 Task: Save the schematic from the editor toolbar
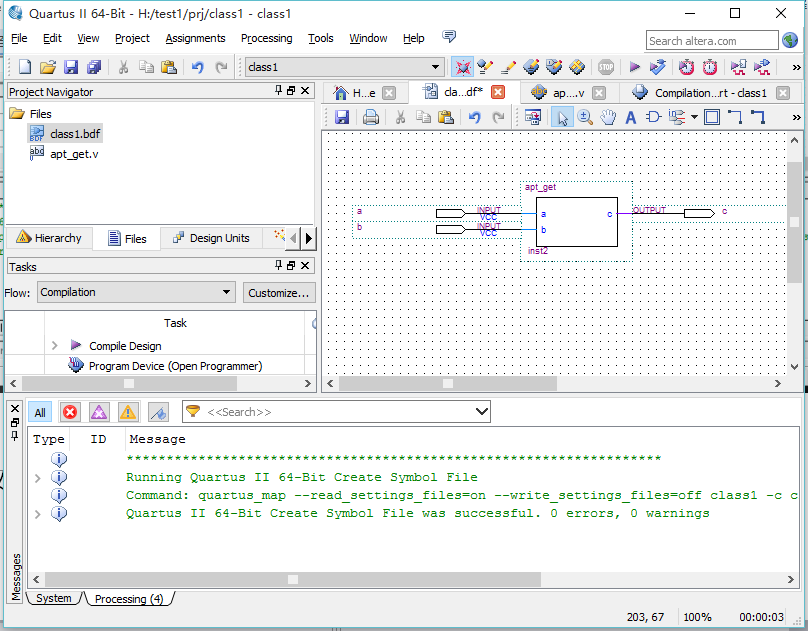click(342, 117)
